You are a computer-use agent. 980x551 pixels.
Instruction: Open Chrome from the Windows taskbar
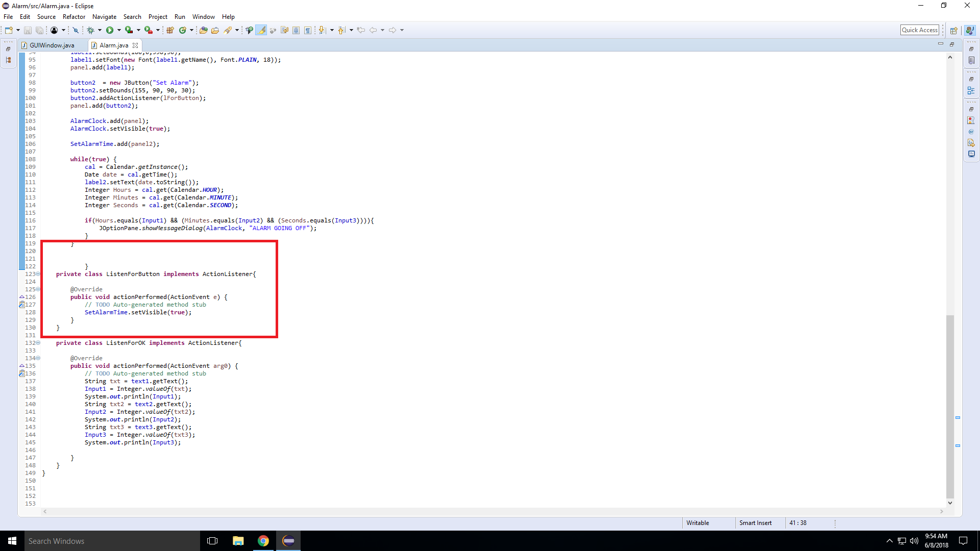(x=263, y=541)
